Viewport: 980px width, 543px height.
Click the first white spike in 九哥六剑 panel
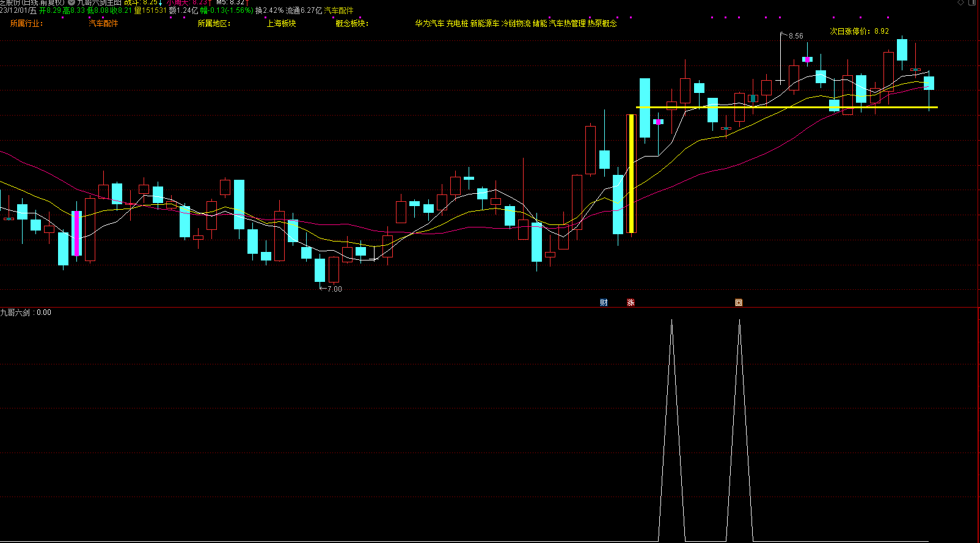click(671, 430)
